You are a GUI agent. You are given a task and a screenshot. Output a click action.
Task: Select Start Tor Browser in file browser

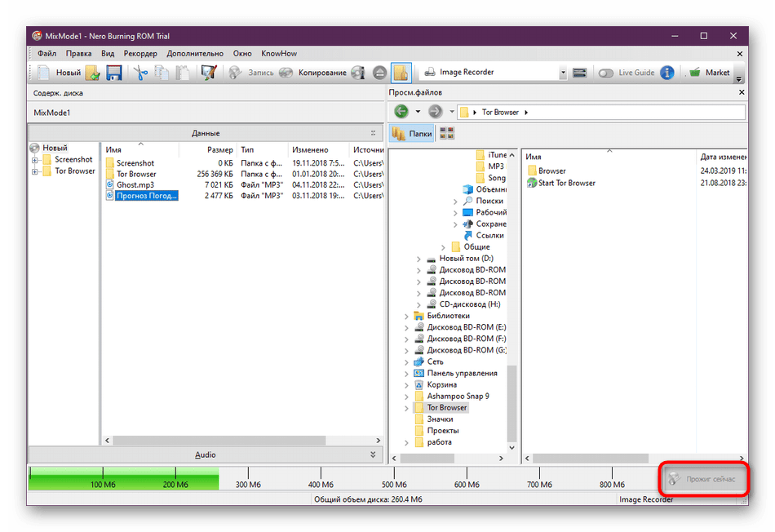click(x=561, y=183)
